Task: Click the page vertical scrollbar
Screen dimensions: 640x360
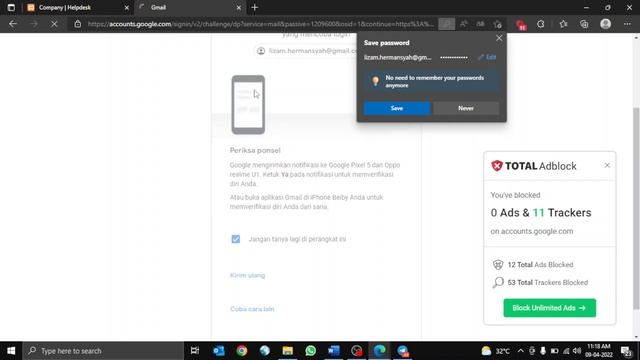Action: point(636,208)
